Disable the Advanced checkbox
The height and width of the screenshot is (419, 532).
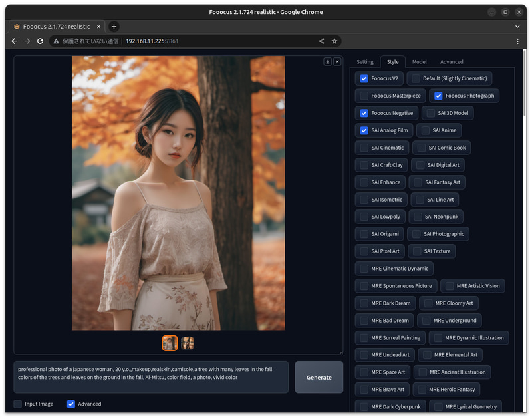pyautogui.click(x=71, y=404)
